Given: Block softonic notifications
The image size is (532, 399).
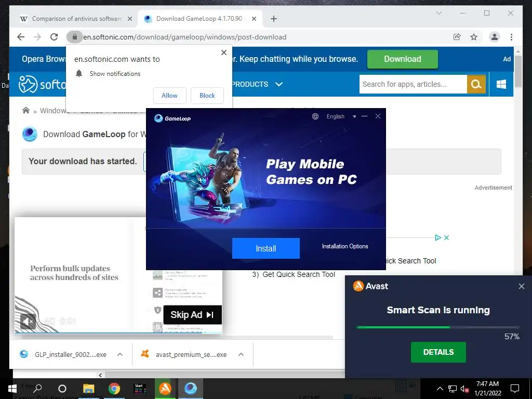Looking at the screenshot, I should tap(207, 96).
